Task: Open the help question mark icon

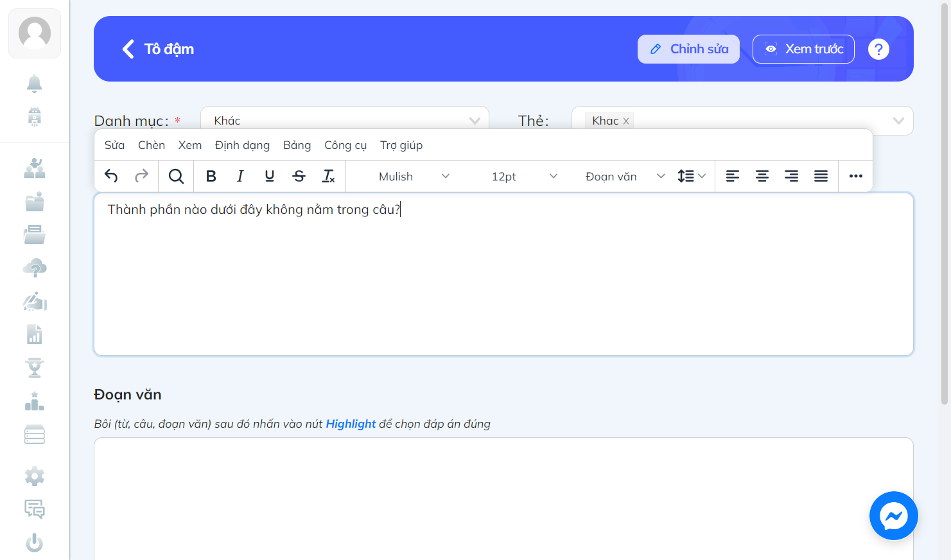Action: tap(878, 49)
